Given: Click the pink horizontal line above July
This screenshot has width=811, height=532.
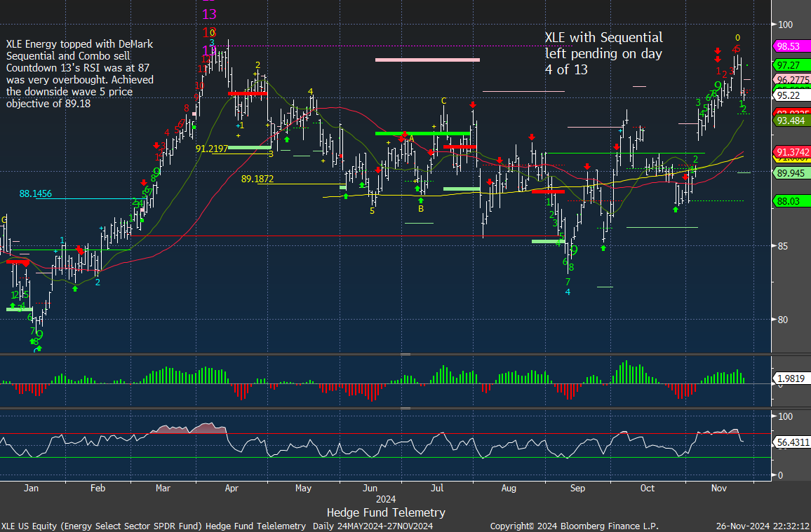Looking at the screenshot, I should click(x=427, y=60).
